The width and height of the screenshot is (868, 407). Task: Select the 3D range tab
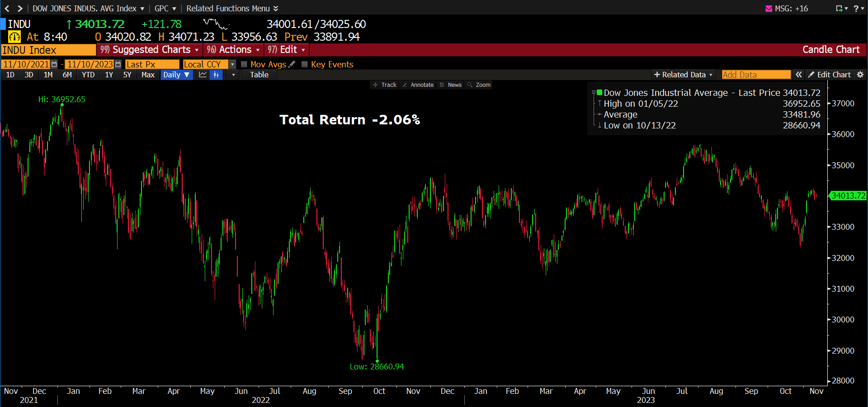(x=29, y=75)
